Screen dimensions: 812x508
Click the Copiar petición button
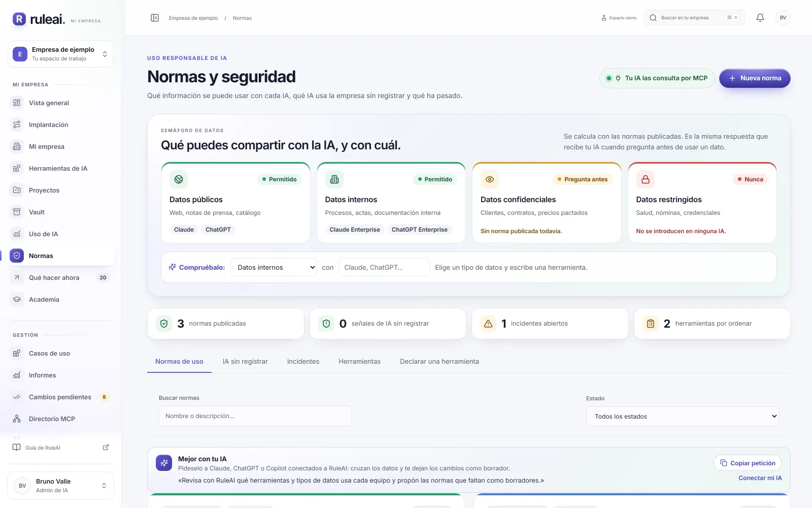748,463
